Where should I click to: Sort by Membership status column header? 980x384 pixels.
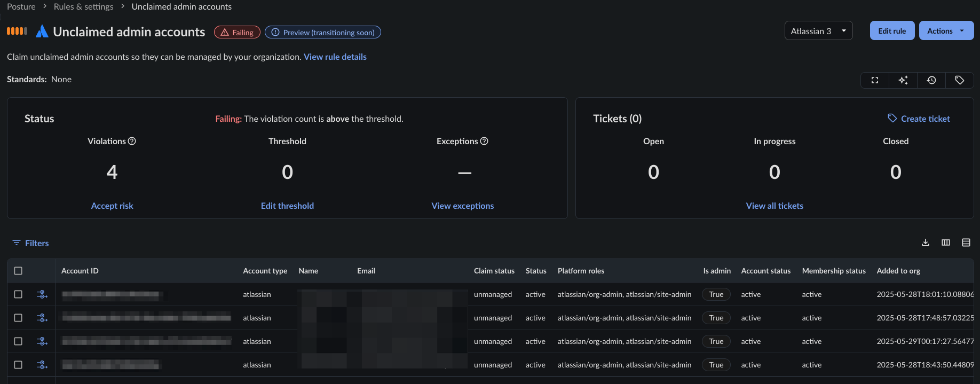click(834, 271)
